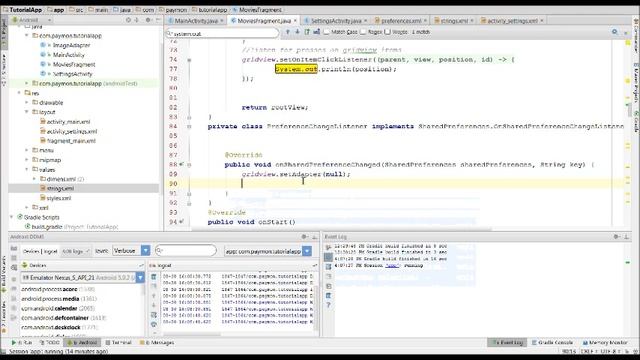Viewport: 640px width, 360px height.
Task: Select ImageAdapter in the project tree
Action: 71,45
